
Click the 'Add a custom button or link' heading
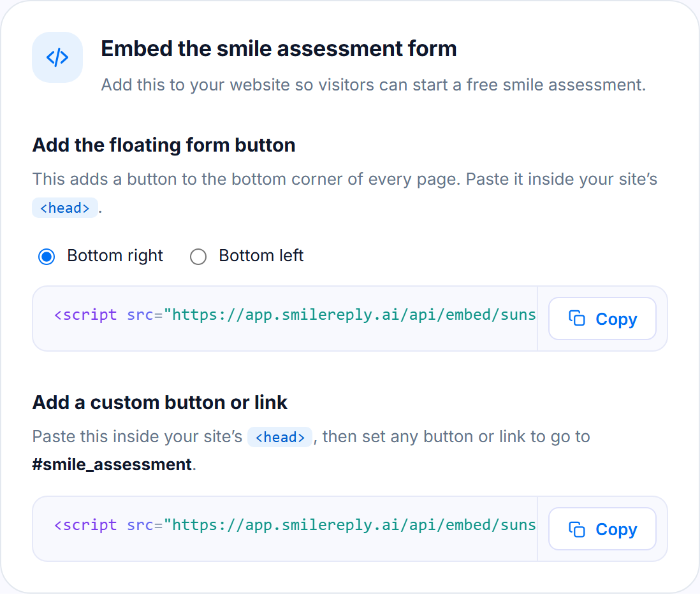click(x=160, y=403)
